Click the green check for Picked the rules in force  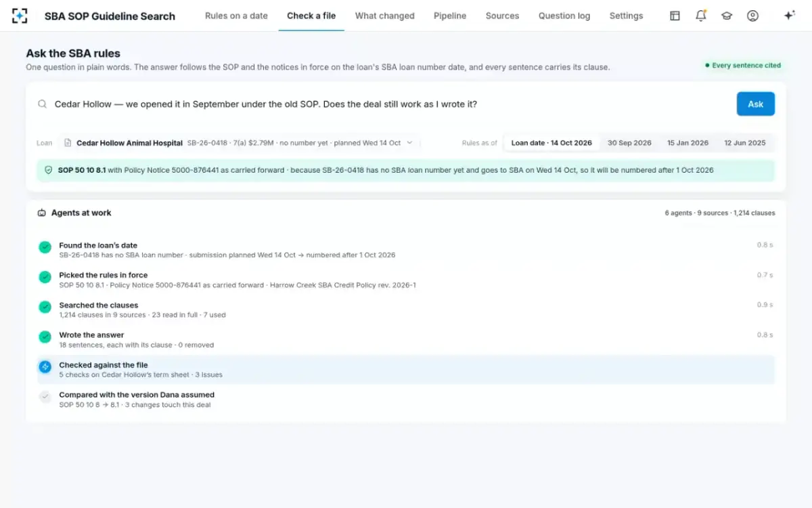45,277
